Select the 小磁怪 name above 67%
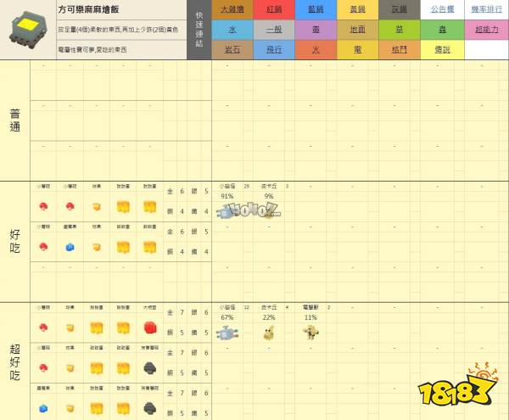509x420 pixels. (227, 307)
